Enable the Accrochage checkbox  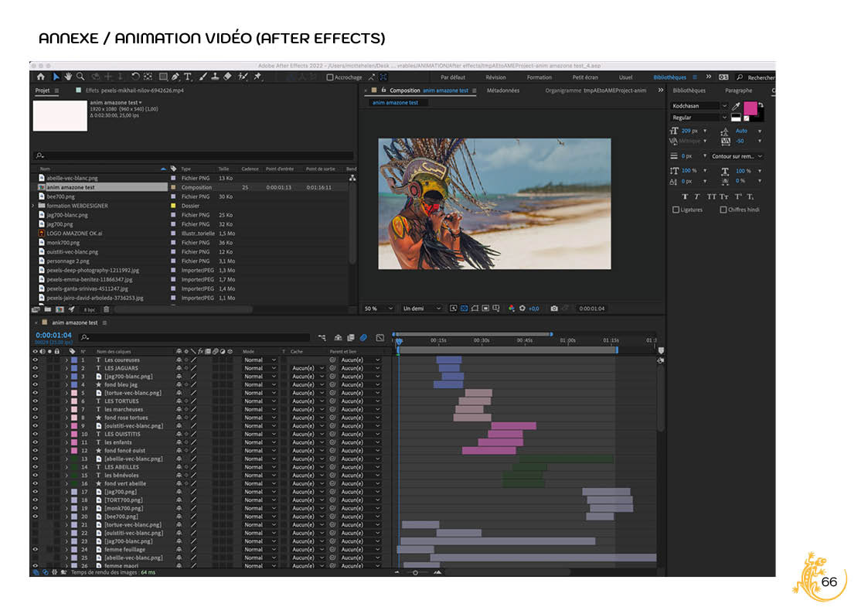pos(330,77)
